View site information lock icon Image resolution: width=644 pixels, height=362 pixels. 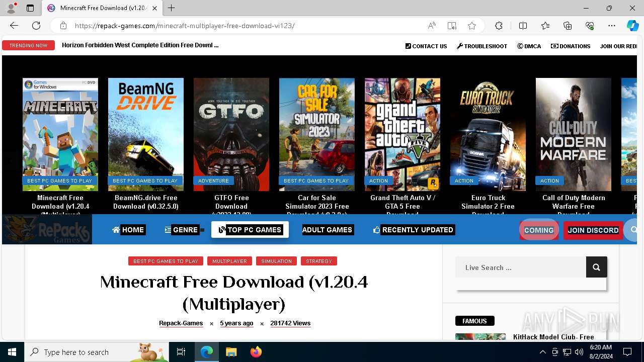pyautogui.click(x=63, y=26)
